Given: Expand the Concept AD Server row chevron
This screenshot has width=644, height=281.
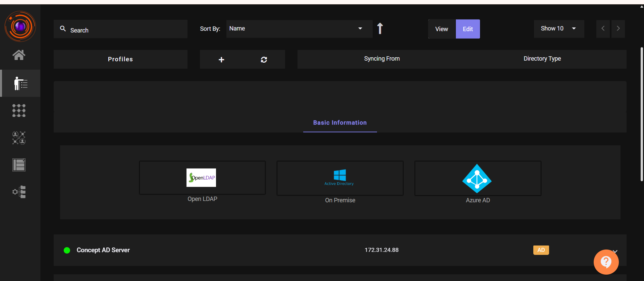Looking at the screenshot, I should pyautogui.click(x=615, y=251).
